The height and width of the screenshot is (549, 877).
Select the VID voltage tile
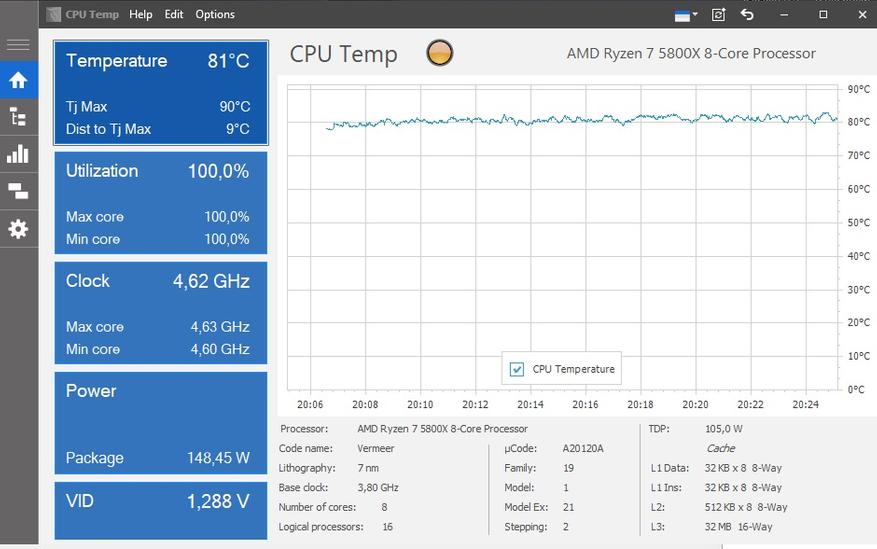click(x=160, y=510)
